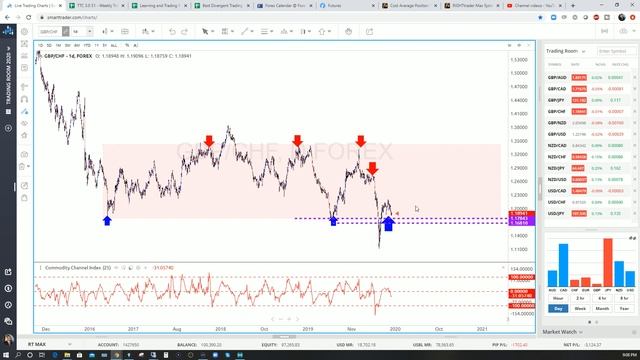The height and width of the screenshot is (360, 640).
Task: Open File Explorer from taskbar
Action: pos(67,355)
